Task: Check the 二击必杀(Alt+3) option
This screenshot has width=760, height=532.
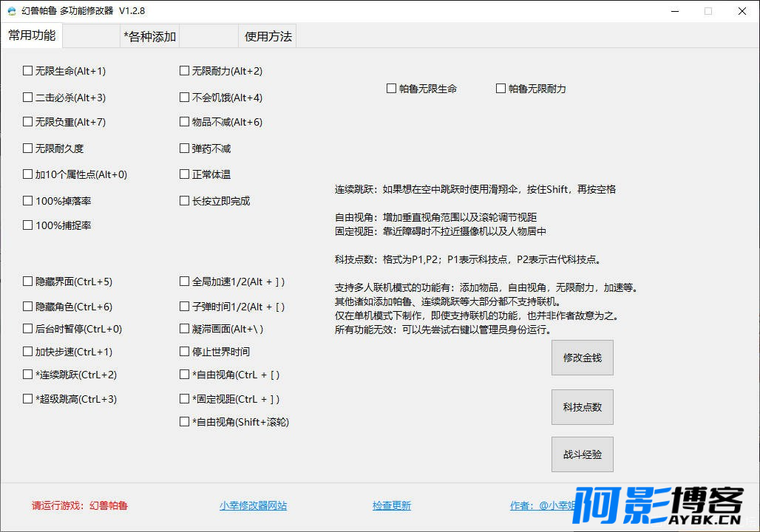Action: click(28, 98)
